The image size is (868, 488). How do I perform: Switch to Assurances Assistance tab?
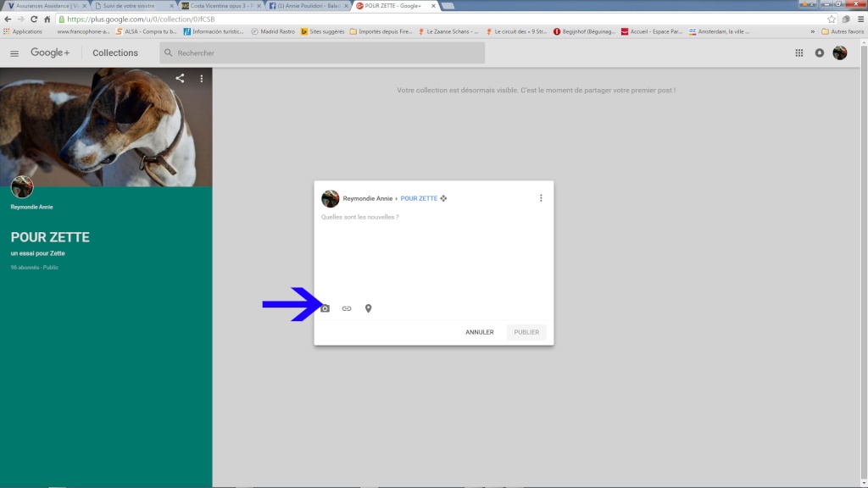(47, 6)
